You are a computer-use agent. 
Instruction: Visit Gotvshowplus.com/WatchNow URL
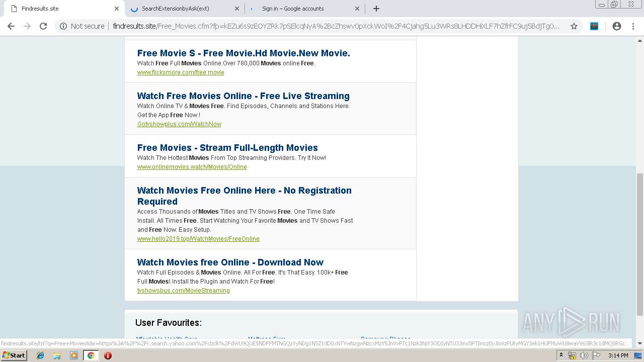point(179,124)
